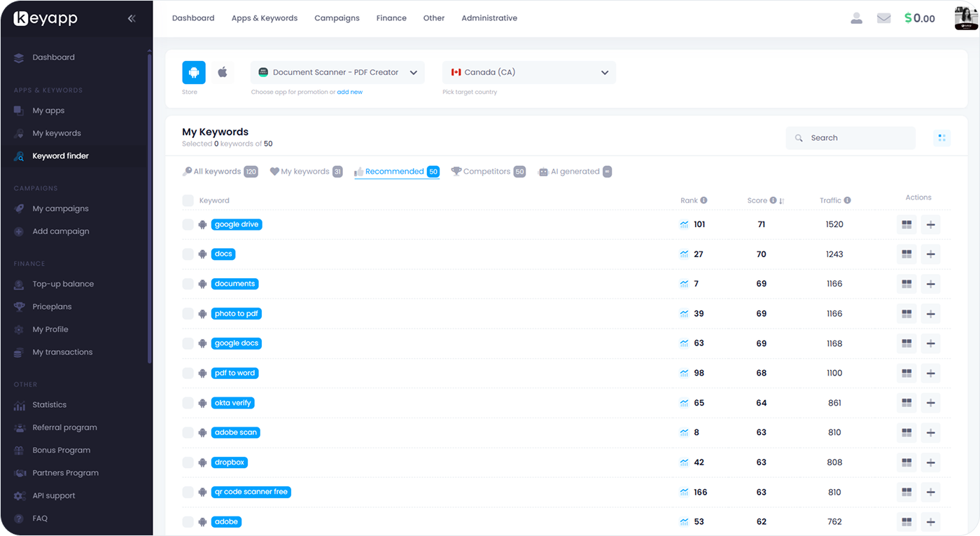Image resolution: width=980 pixels, height=536 pixels.
Task: Open the Apps & Keywords top menu
Action: [264, 18]
